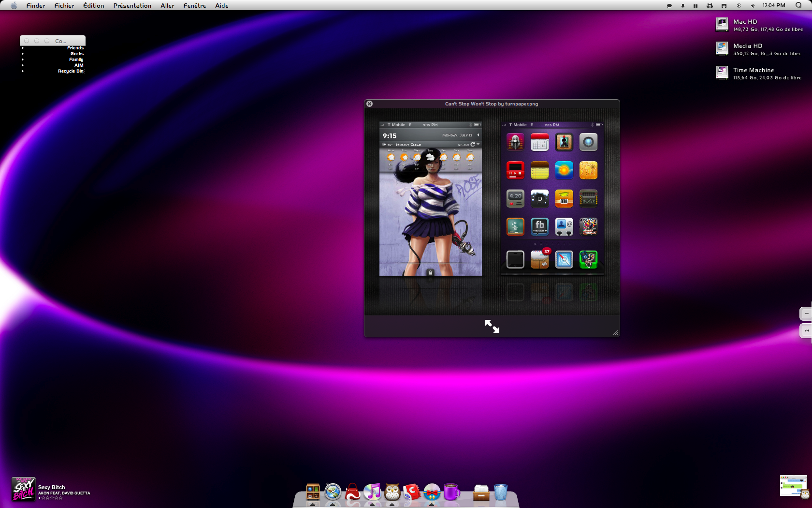Expand the Recycle Bin group

[x=22, y=71]
